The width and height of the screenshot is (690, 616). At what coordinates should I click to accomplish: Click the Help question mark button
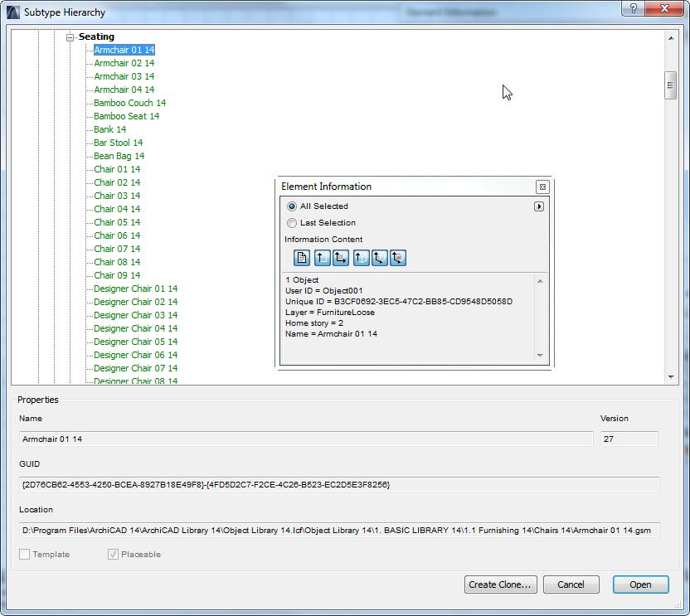click(x=634, y=8)
